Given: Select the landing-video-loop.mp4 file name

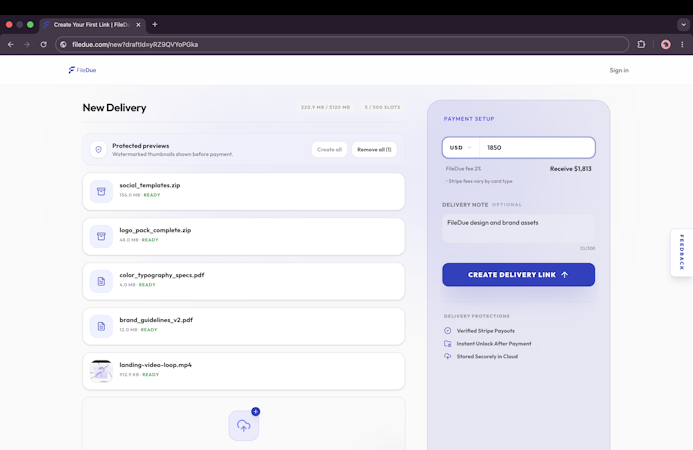Looking at the screenshot, I should tap(156, 365).
